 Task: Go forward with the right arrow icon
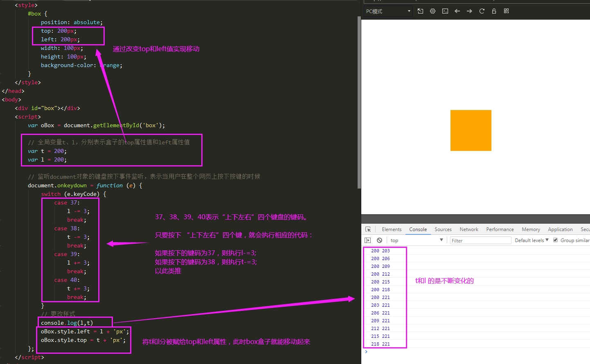coord(469,11)
